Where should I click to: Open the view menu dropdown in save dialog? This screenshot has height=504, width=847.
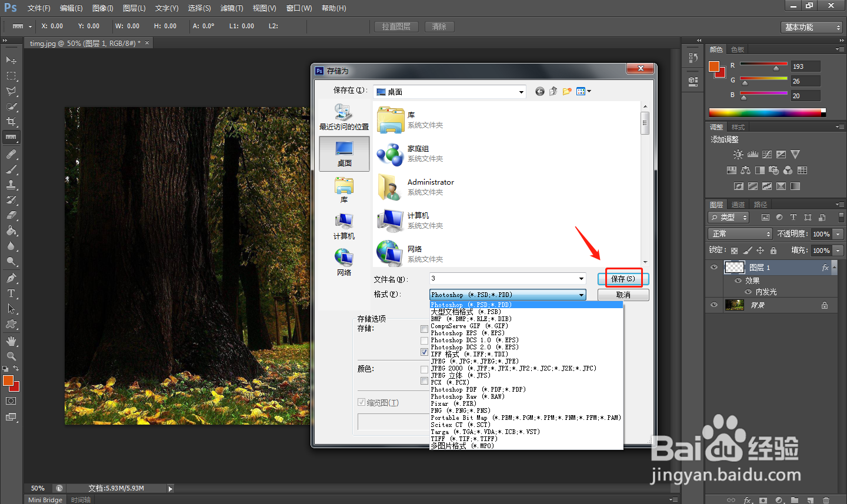tap(584, 91)
